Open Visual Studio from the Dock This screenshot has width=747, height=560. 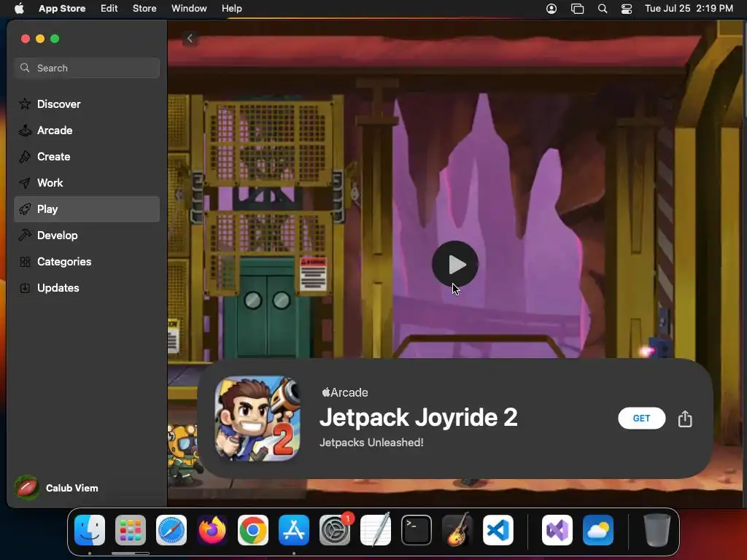coord(557,530)
